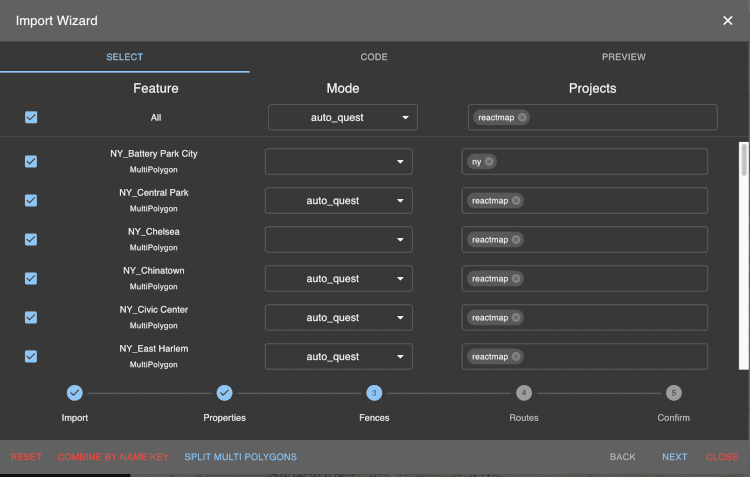This screenshot has width=750, height=477.
Task: Jump to step 4 Routes circle
Action: (524, 393)
